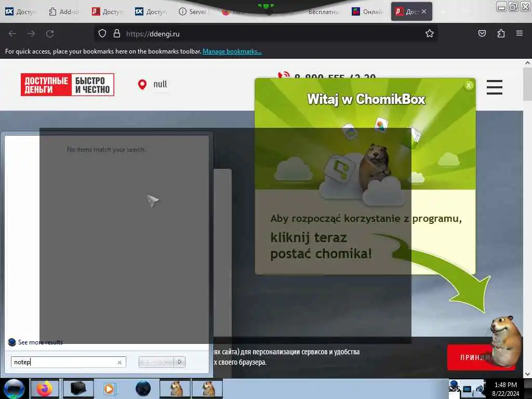
Task: Close the ChomikBox welcome popup
Action: 469,86
